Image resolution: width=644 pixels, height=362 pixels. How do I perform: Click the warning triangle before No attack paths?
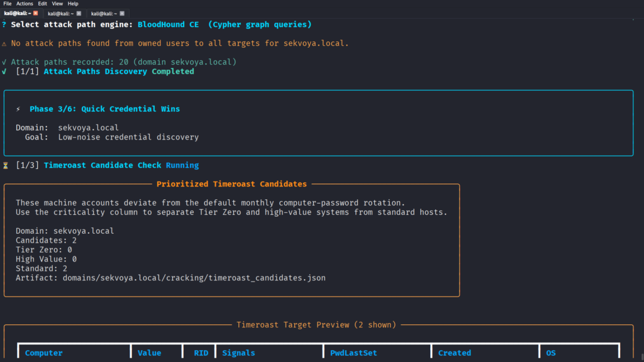tap(4, 43)
